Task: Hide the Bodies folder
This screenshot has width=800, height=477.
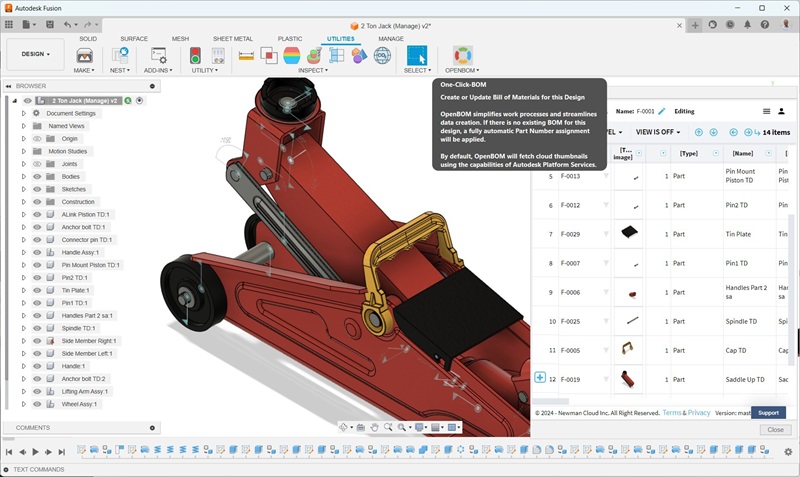Action: (x=37, y=177)
